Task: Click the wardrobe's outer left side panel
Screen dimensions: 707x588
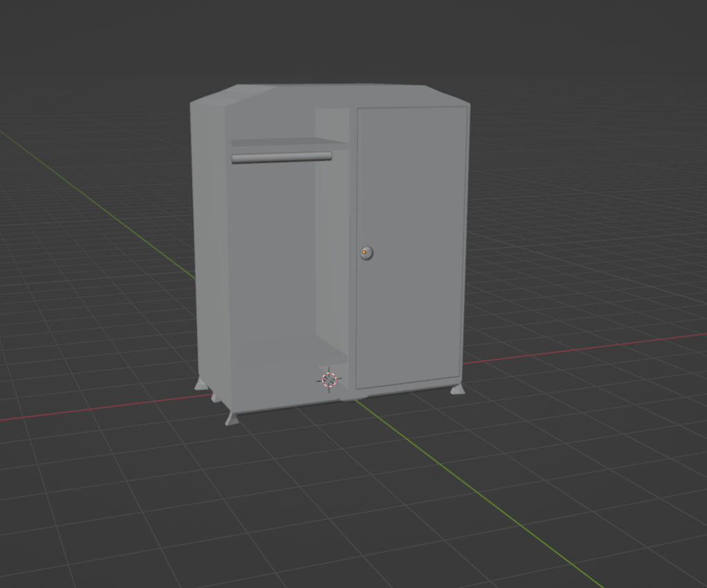Action: point(209,242)
